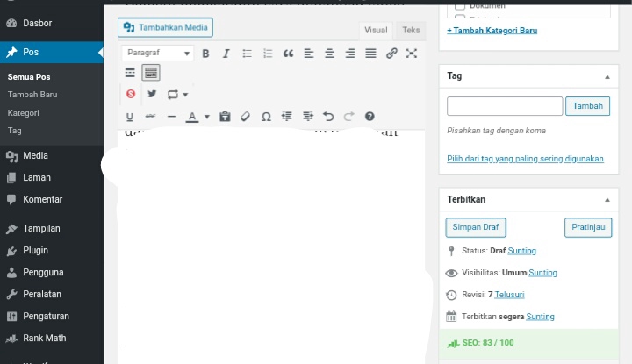
Task: Open keyboard shortcuts help
Action: [x=370, y=117]
